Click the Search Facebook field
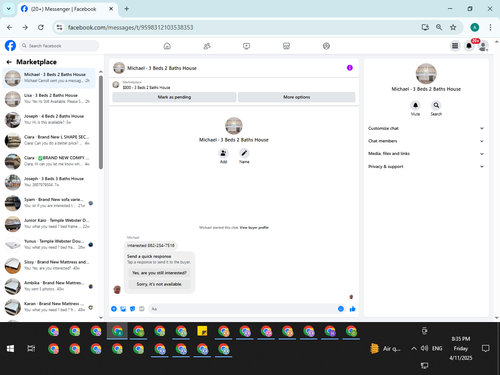Screen dimensions: 500x375 point(59,46)
